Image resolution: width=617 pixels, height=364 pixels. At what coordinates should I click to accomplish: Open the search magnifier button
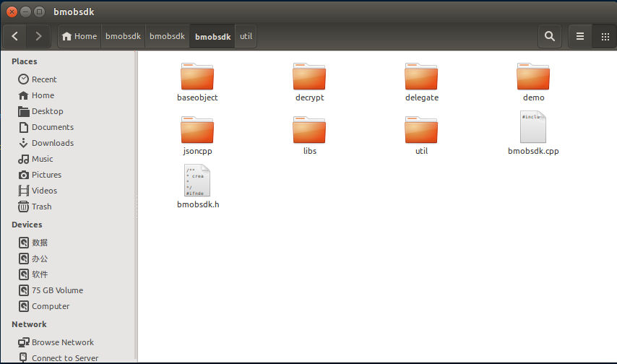coord(549,36)
